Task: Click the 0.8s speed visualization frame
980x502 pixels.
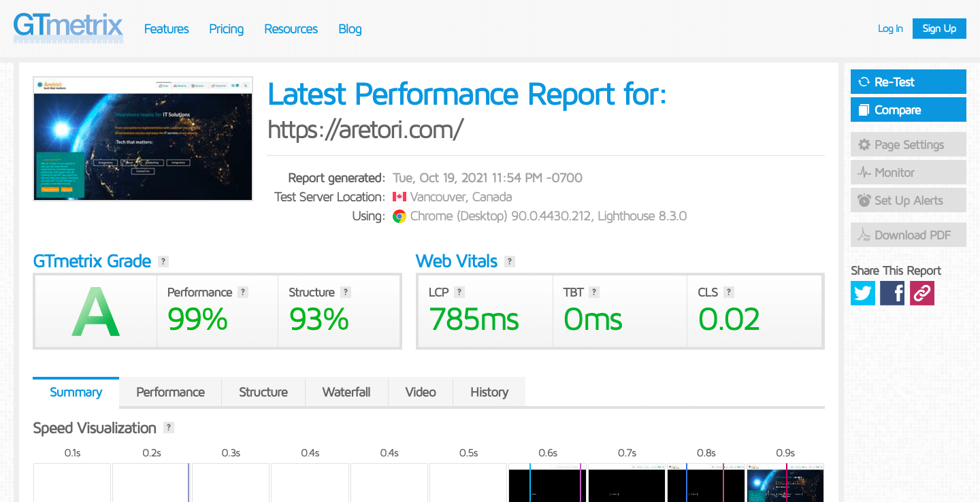Action: coord(706,483)
